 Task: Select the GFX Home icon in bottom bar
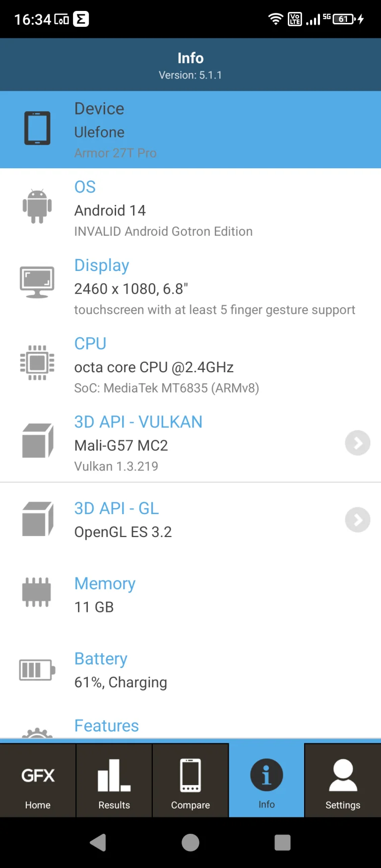38,774
